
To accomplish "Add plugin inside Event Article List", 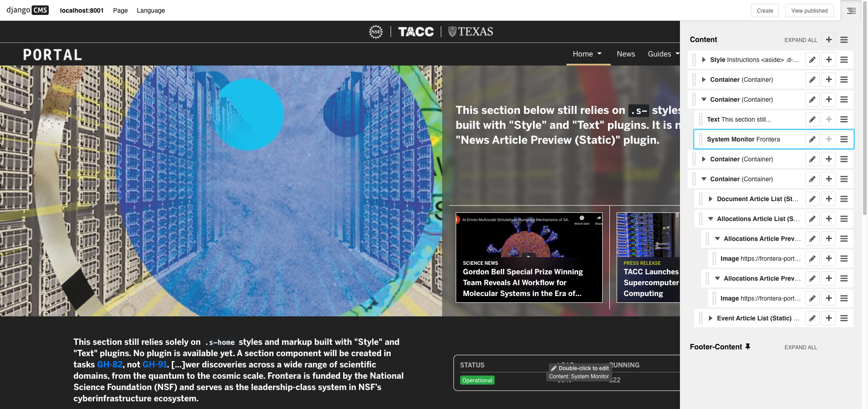I will pos(829,318).
